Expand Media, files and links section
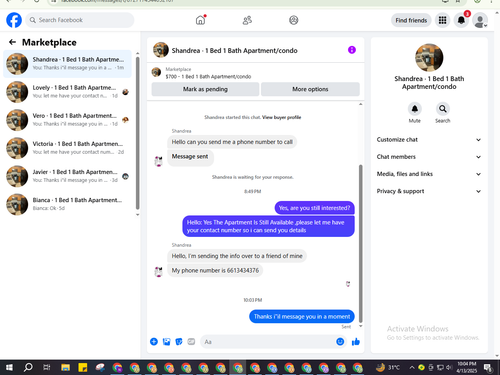This screenshot has width=500, height=375. click(x=429, y=174)
